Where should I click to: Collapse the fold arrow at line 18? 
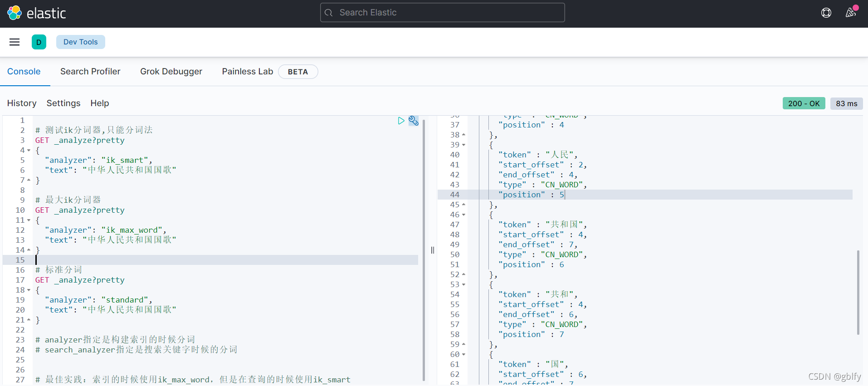(x=29, y=290)
